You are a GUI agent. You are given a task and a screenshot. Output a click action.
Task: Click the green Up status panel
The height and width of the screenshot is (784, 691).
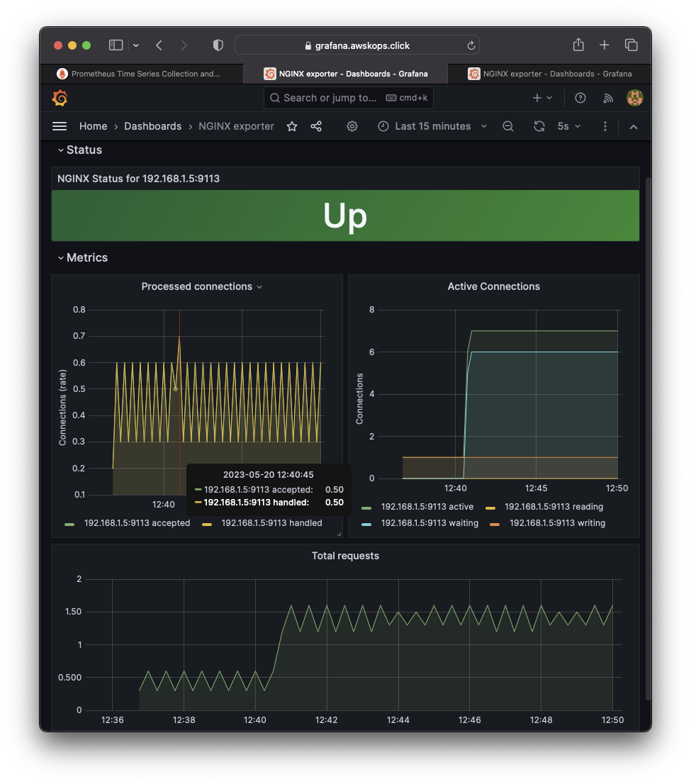pos(345,215)
